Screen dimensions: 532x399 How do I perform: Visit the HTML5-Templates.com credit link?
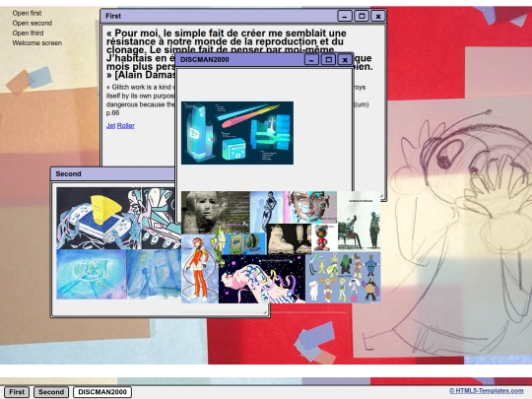pos(486,390)
